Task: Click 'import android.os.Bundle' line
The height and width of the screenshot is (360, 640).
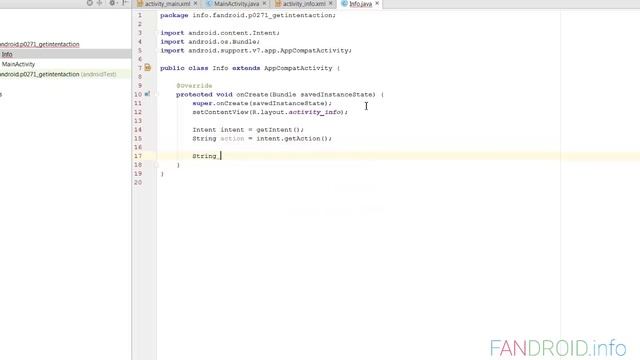Action: [210, 42]
